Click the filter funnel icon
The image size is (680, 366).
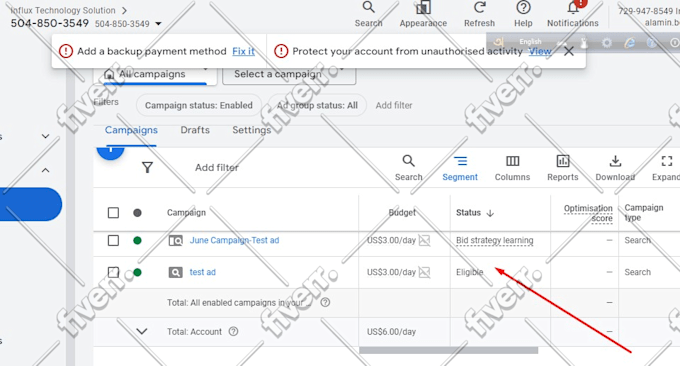tap(147, 167)
